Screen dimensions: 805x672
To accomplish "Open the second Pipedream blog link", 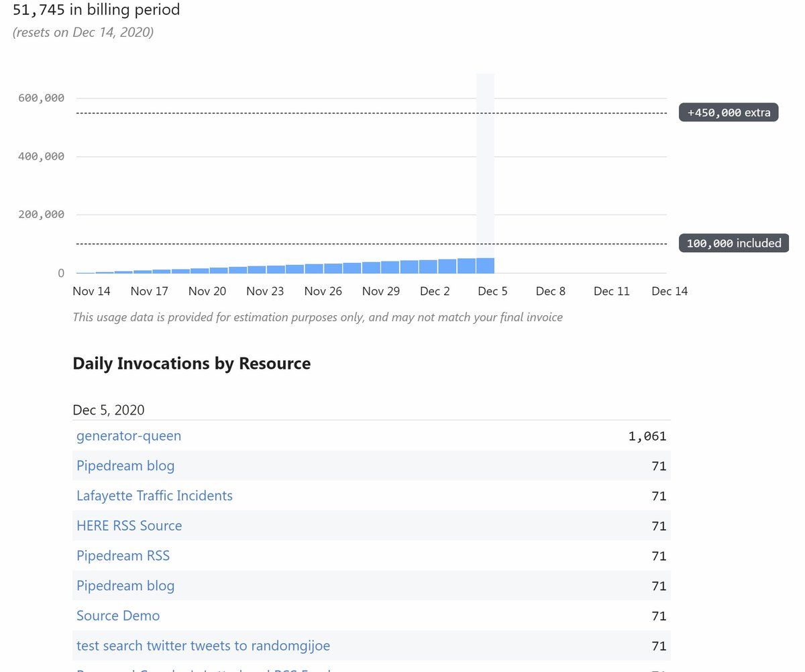I will click(125, 585).
